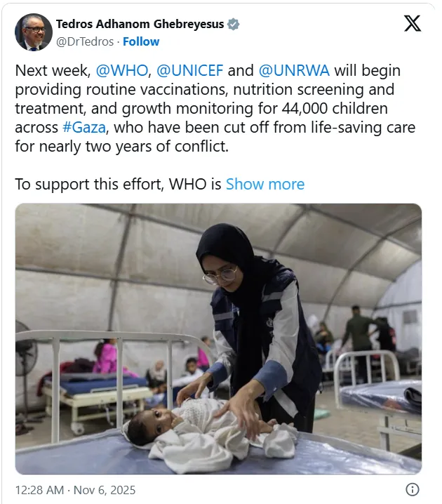
Task: Click the health worker's glasses in the photo
Action: point(221,275)
